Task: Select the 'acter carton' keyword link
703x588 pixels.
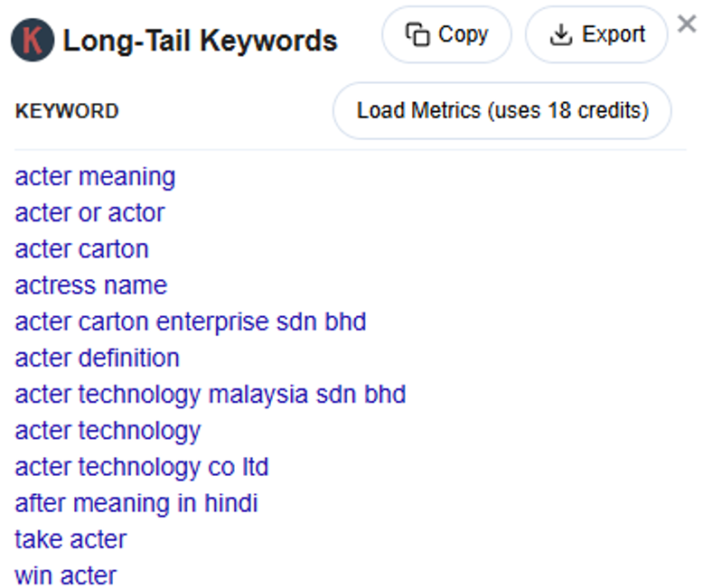Action: (x=81, y=249)
